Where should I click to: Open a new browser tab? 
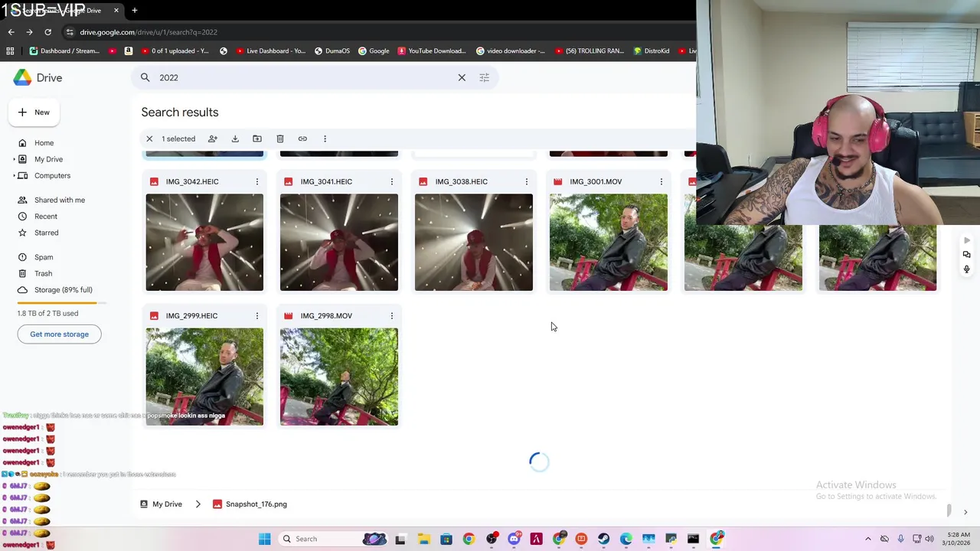134,11
